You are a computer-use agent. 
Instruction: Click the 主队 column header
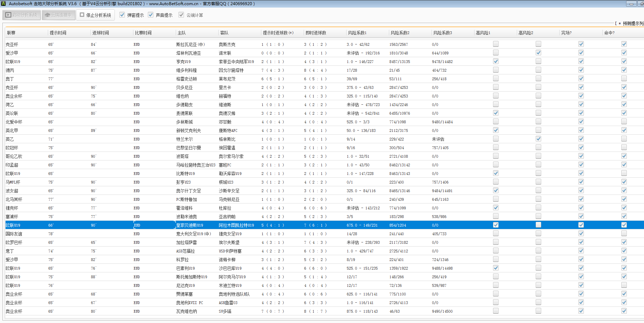(x=182, y=33)
